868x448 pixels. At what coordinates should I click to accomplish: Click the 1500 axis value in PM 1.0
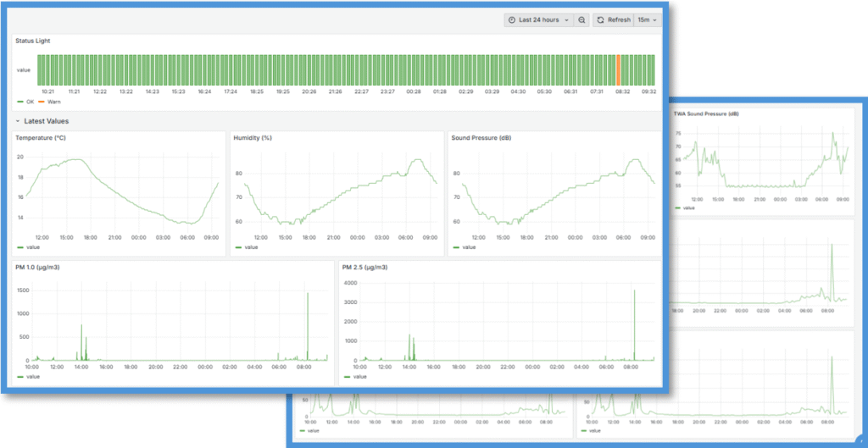(x=23, y=290)
